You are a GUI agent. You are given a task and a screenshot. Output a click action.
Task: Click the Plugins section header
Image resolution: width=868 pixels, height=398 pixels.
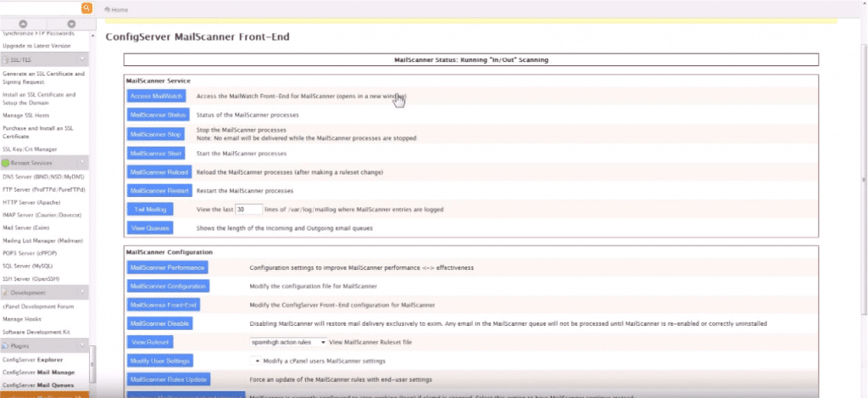pyautogui.click(x=44, y=345)
